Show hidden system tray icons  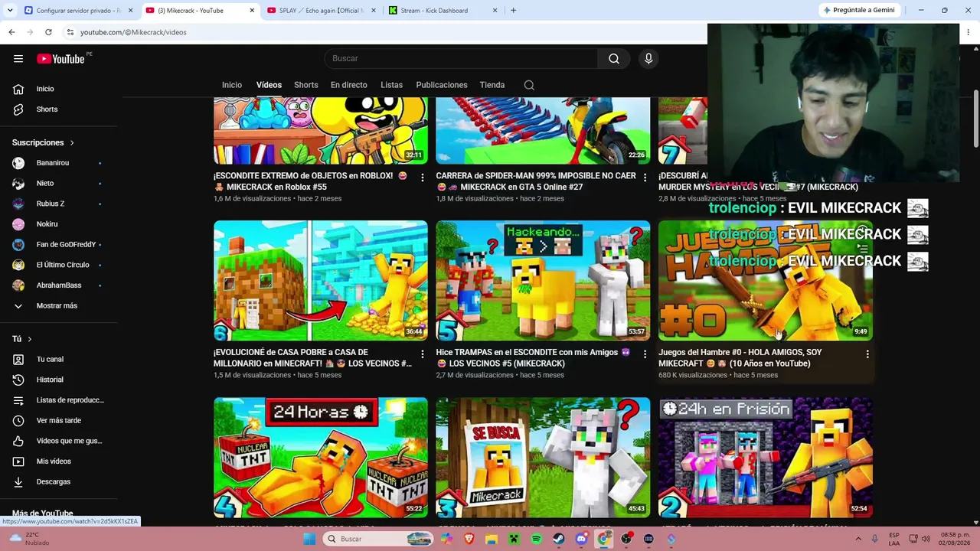(x=858, y=539)
